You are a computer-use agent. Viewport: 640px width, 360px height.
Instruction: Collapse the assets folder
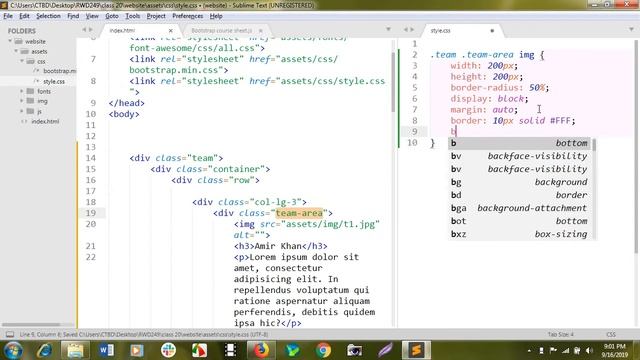(x=16, y=51)
